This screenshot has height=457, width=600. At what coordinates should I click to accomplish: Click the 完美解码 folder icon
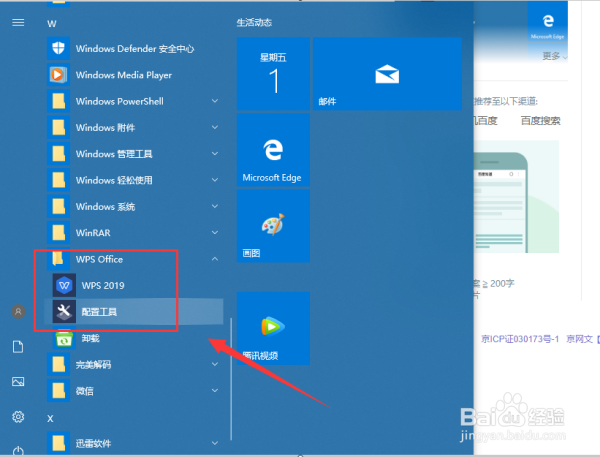tap(59, 364)
